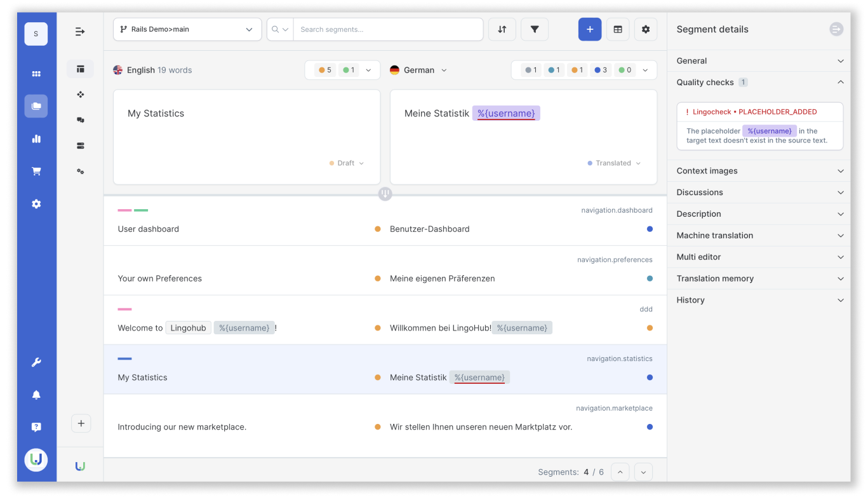Select the navigation.marketplace segment row
This screenshot has height=497, width=868.
click(x=385, y=419)
